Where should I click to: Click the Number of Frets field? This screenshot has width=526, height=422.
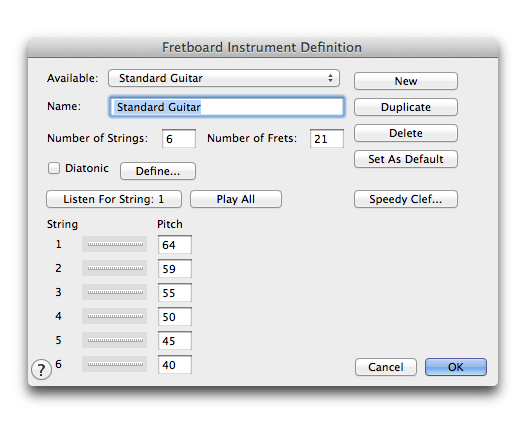coord(327,139)
